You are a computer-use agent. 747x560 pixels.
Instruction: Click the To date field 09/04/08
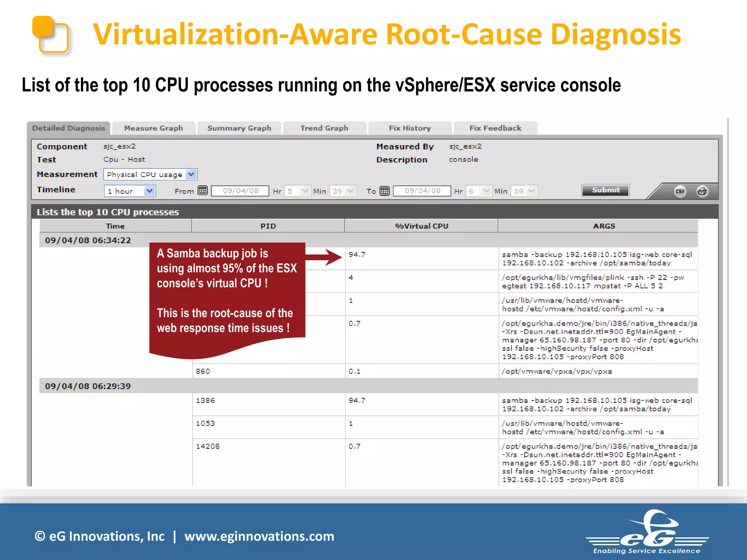(422, 191)
